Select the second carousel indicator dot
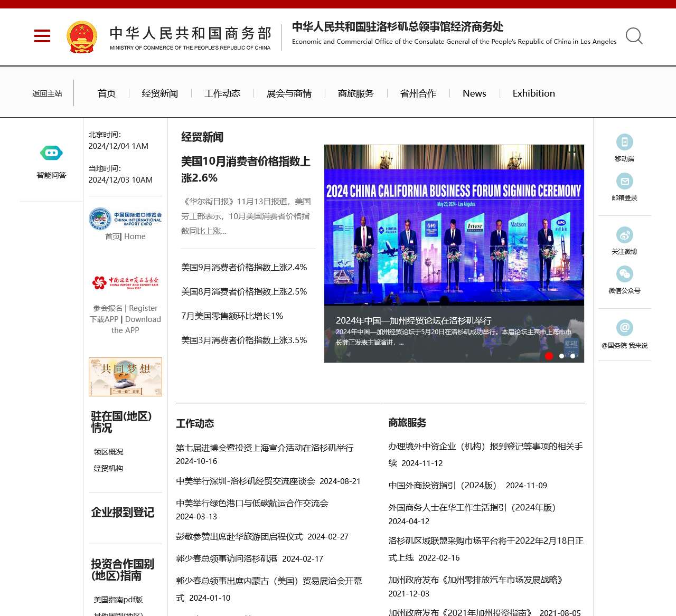Viewport: 676px width, 616px height. click(561, 356)
